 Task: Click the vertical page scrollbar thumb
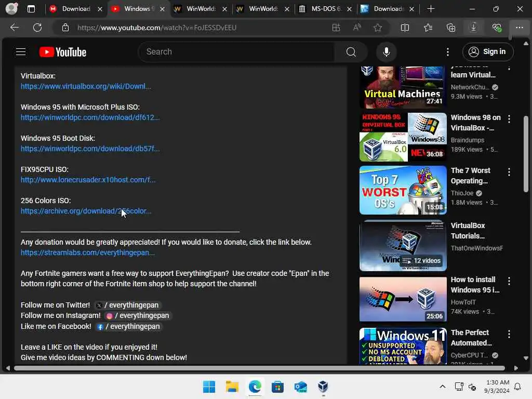[x=526, y=154]
